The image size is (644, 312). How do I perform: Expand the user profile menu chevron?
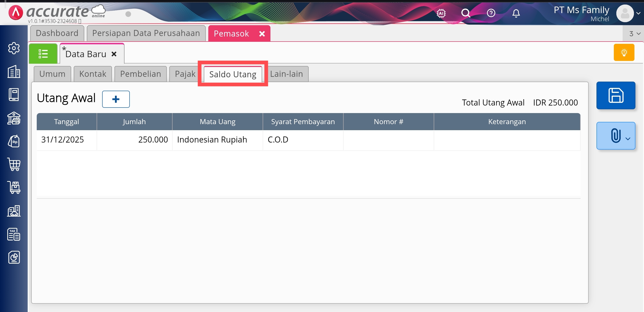click(x=638, y=13)
